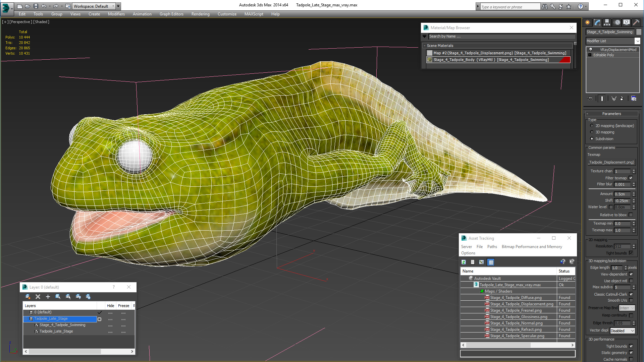Click Refresh icon in Asset Tracking toolbar
644x362 pixels.
(x=464, y=262)
